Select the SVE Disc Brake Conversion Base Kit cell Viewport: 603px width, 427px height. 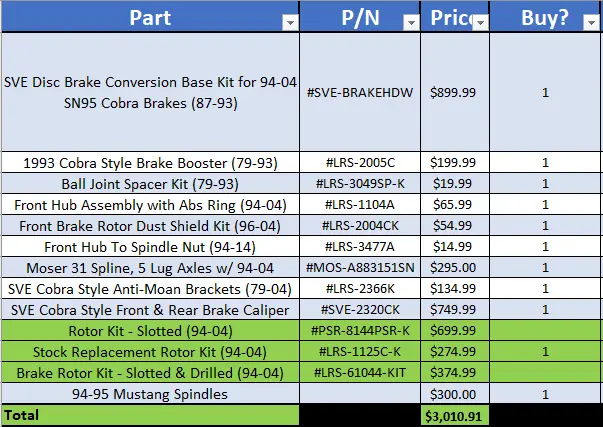[x=150, y=92]
